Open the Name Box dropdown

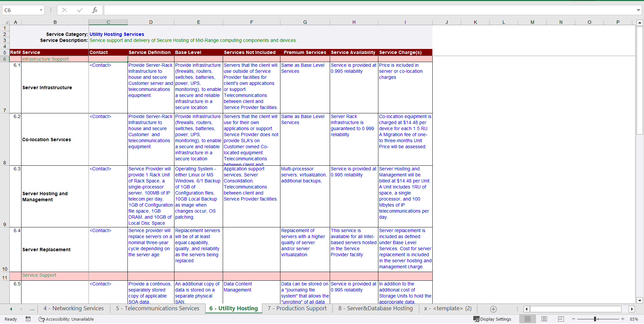tap(41, 10)
